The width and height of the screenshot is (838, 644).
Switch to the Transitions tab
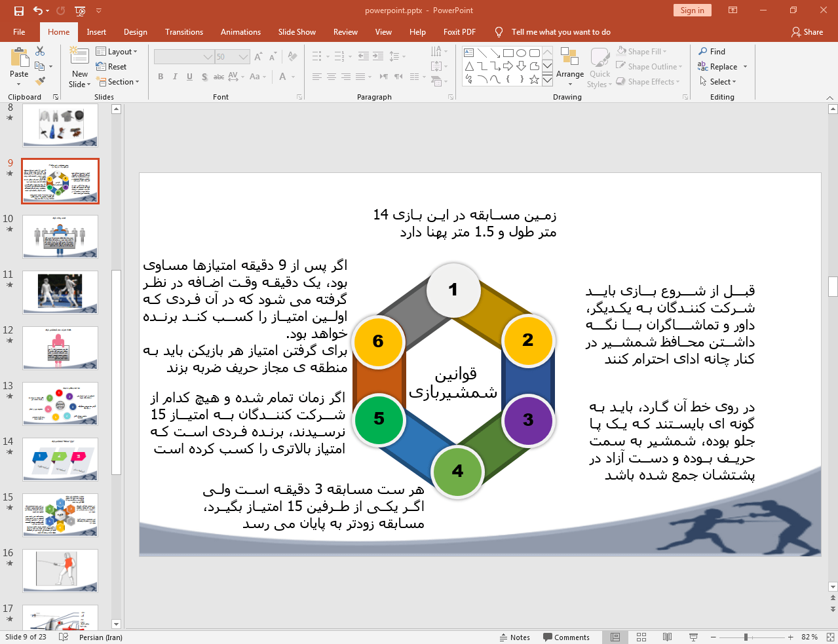click(184, 31)
